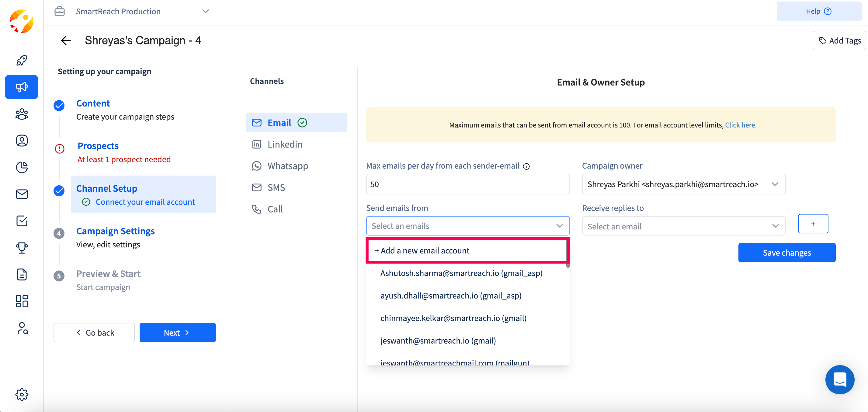Click the Prospects warning icon
This screenshot has width=868, height=412.
pyautogui.click(x=59, y=149)
